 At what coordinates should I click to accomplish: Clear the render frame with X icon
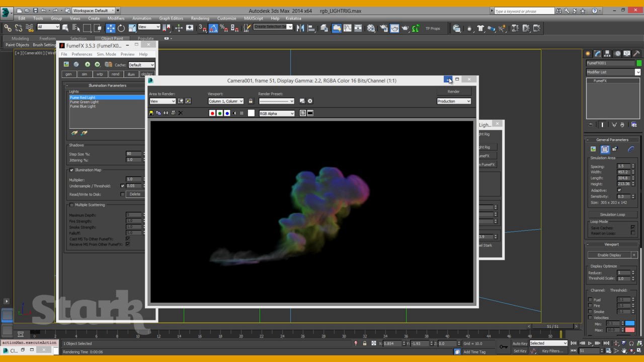(181, 113)
